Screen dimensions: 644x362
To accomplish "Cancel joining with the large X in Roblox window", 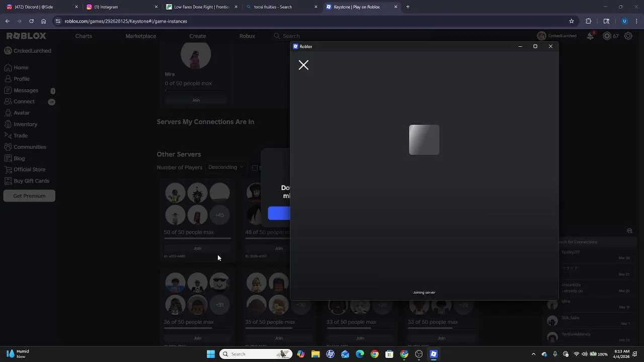I will tap(303, 65).
